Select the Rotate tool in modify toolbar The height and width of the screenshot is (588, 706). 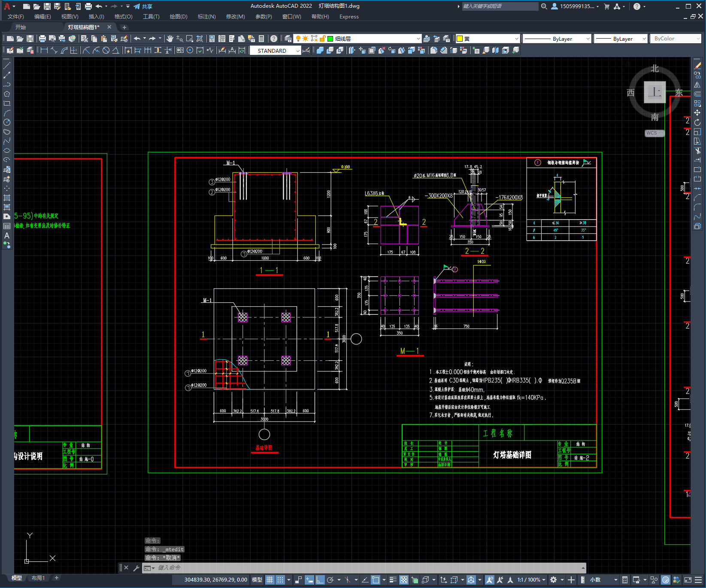pos(697,122)
